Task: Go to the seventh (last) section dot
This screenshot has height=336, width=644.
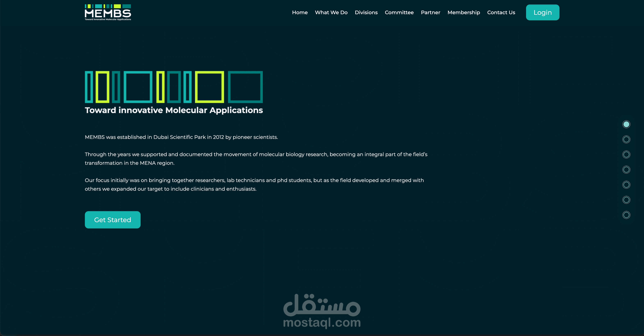Action: coord(626,215)
